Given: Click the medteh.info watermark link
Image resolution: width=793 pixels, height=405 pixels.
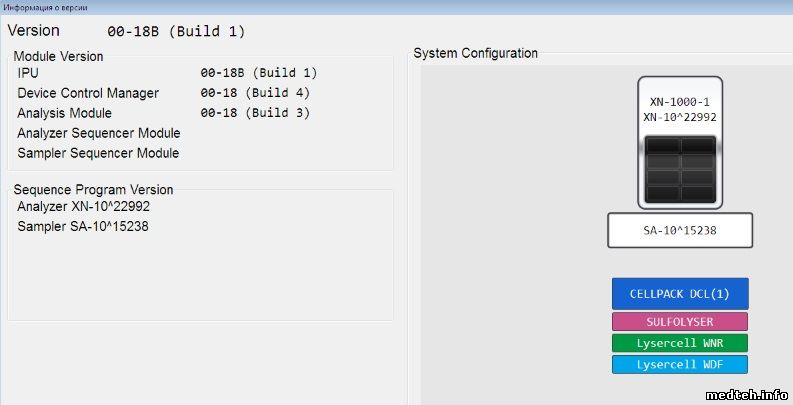Looking at the screenshot, I should click(x=747, y=394).
